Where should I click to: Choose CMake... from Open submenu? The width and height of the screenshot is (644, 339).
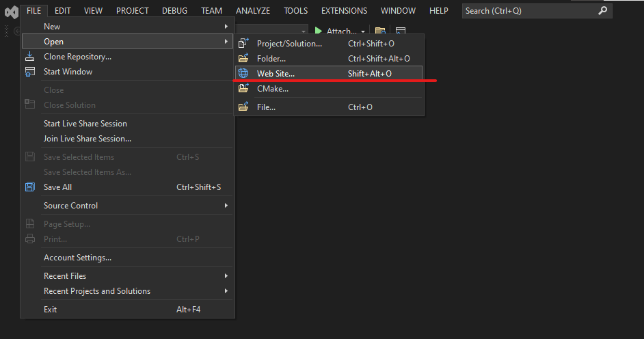[x=329, y=89]
